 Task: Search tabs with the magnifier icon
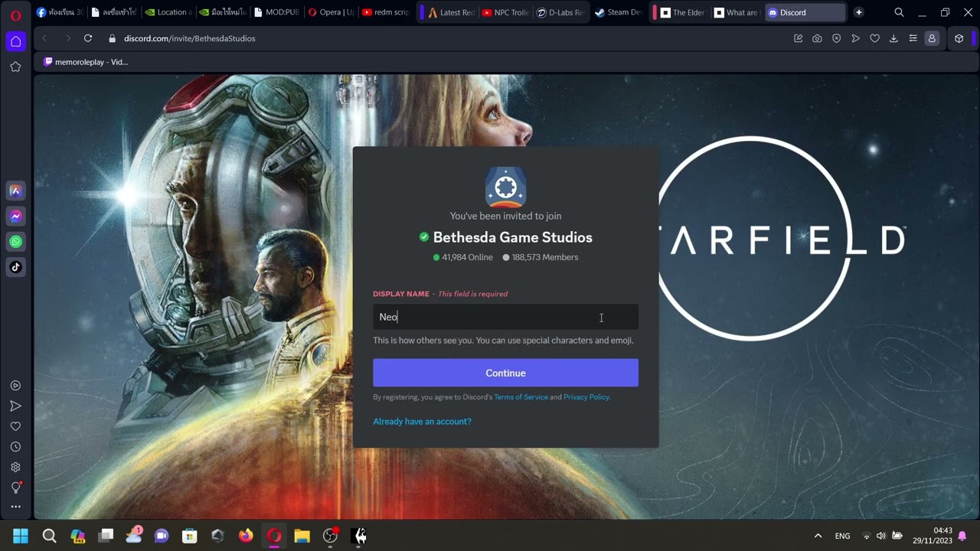pos(899,12)
